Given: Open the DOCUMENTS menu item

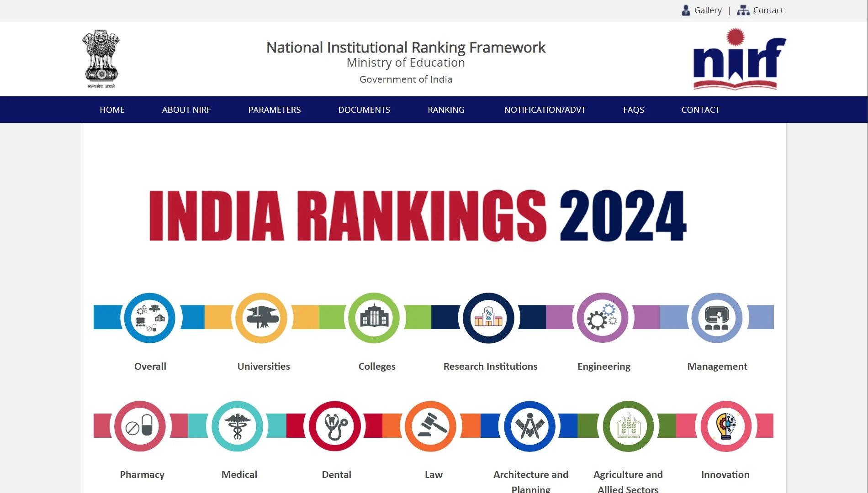Looking at the screenshot, I should coord(364,110).
